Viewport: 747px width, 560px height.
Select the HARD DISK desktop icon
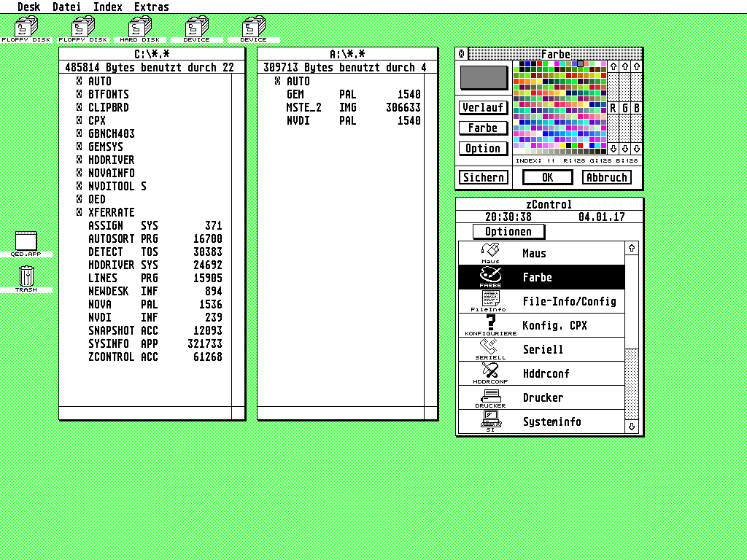point(140,28)
